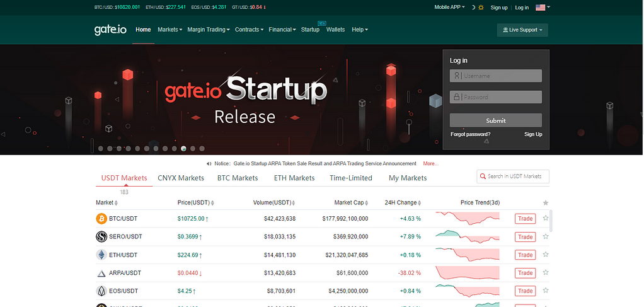Click ETH/USD ticker price in top bar
This screenshot has height=307, width=644.
point(176,8)
